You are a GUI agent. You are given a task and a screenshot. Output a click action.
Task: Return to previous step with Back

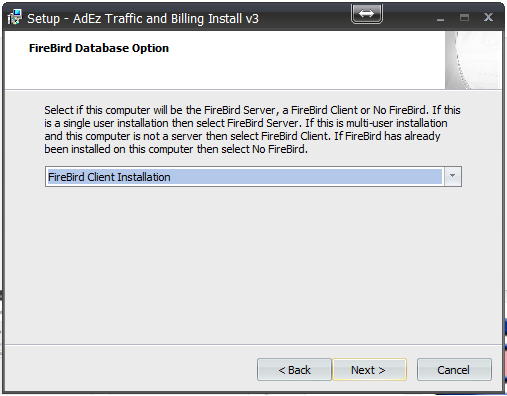pyautogui.click(x=294, y=370)
